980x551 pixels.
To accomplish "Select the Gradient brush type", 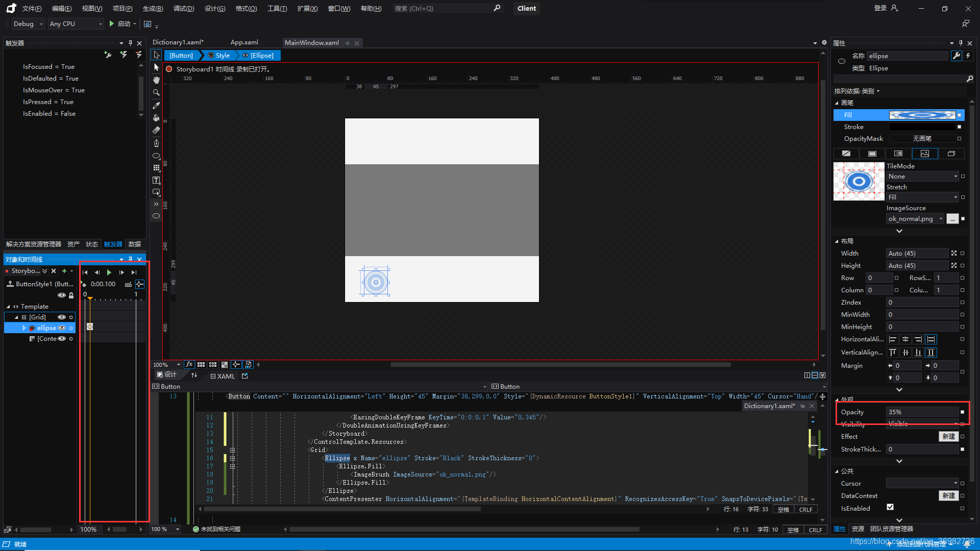I will [x=898, y=154].
